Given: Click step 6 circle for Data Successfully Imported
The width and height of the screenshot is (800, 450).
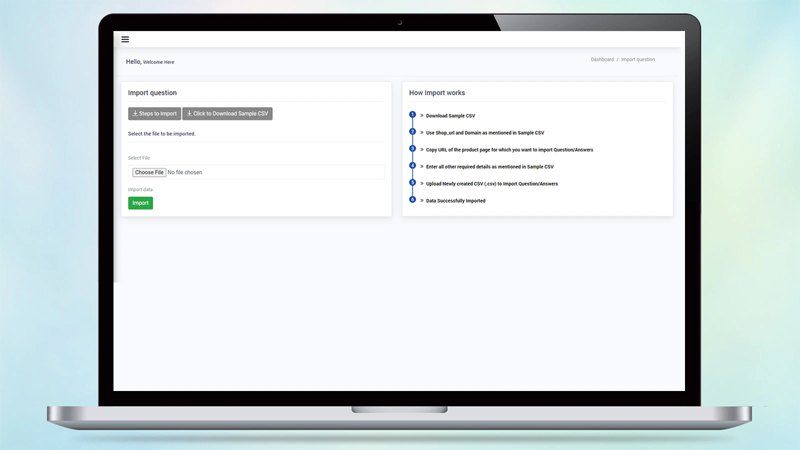Looking at the screenshot, I should (412, 199).
